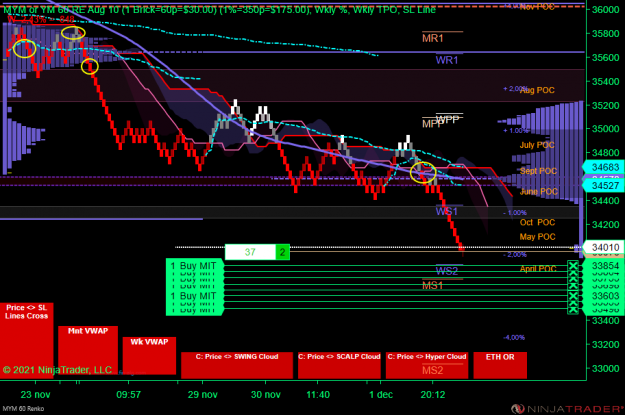Click the May POC label
The width and height of the screenshot is (625, 415).
tap(537, 237)
